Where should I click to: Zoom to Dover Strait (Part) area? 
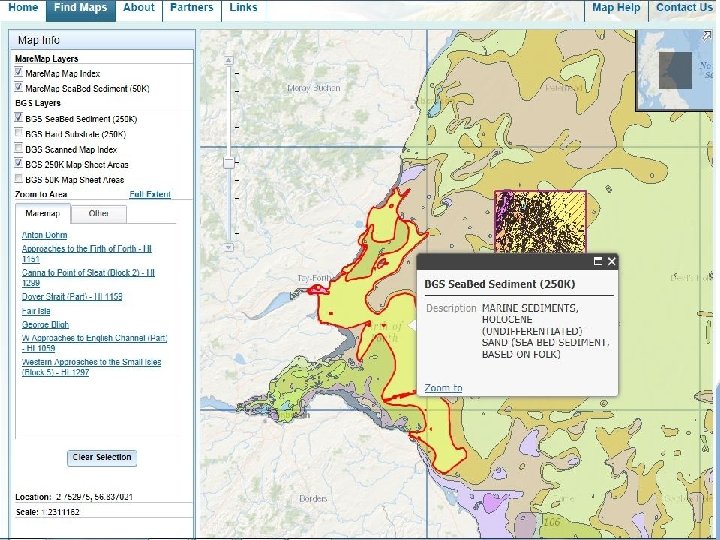click(x=72, y=297)
